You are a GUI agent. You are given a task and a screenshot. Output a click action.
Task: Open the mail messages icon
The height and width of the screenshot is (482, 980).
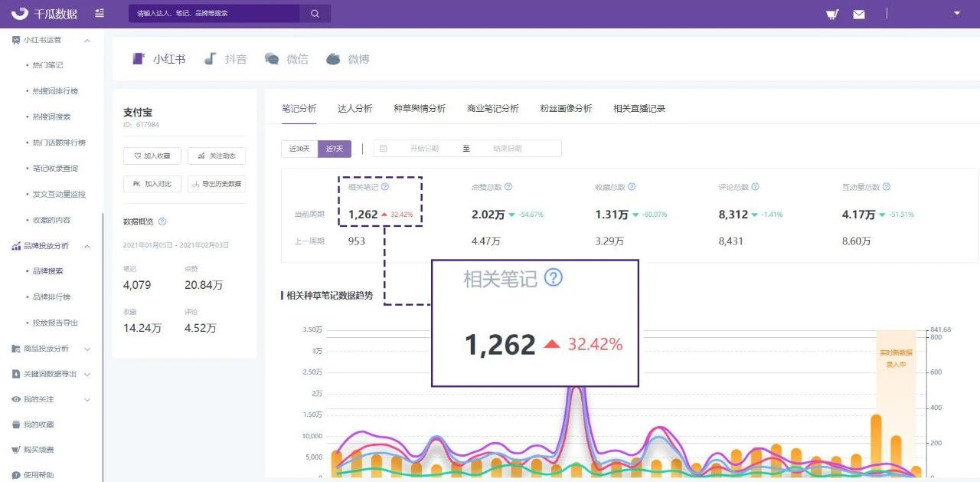coord(859,14)
